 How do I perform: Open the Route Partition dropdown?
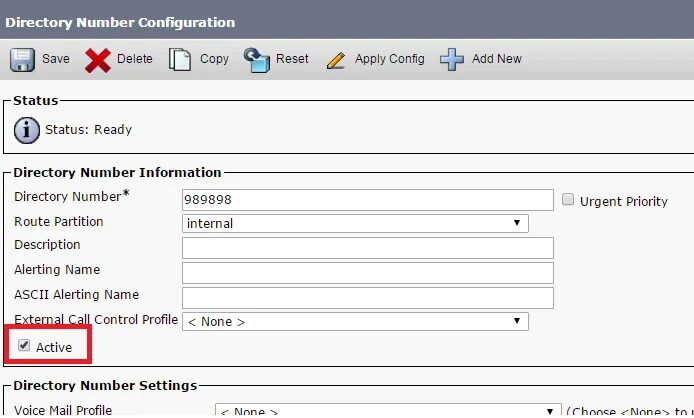point(355,223)
